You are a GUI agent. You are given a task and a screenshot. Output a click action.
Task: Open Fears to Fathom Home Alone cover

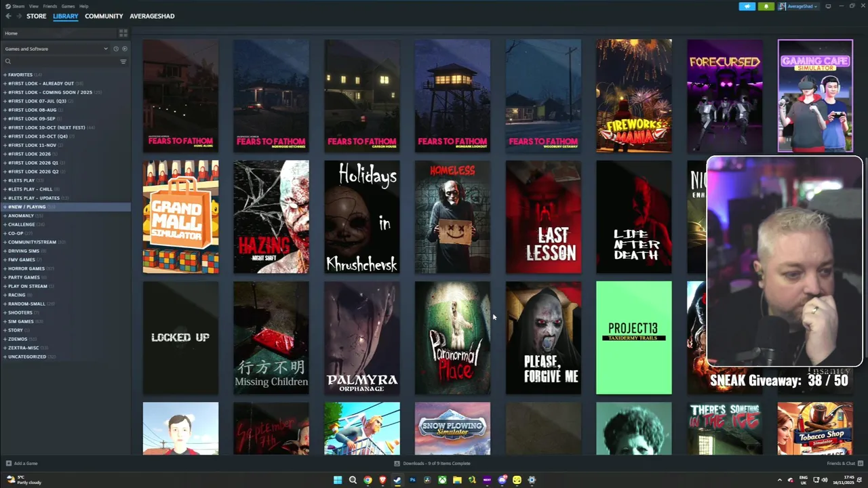click(180, 96)
